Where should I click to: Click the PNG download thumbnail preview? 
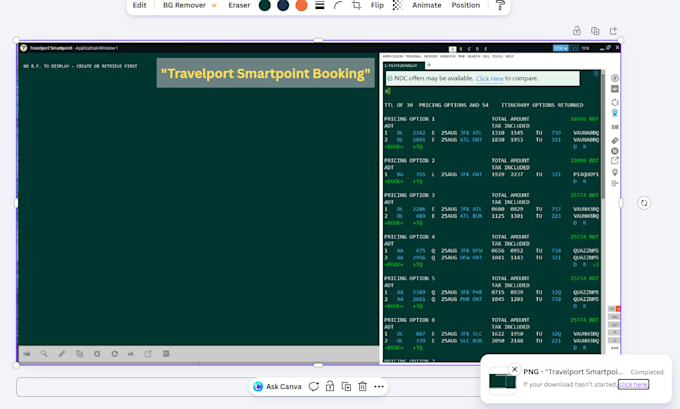pos(502,382)
